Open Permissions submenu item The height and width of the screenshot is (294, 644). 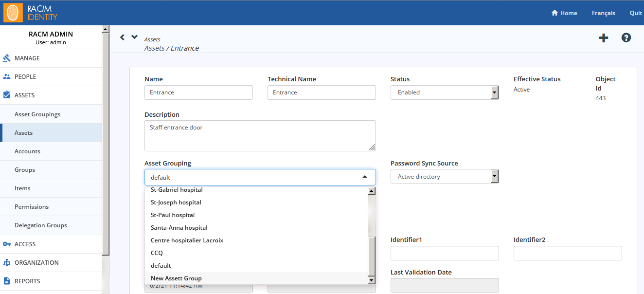[x=51, y=206]
